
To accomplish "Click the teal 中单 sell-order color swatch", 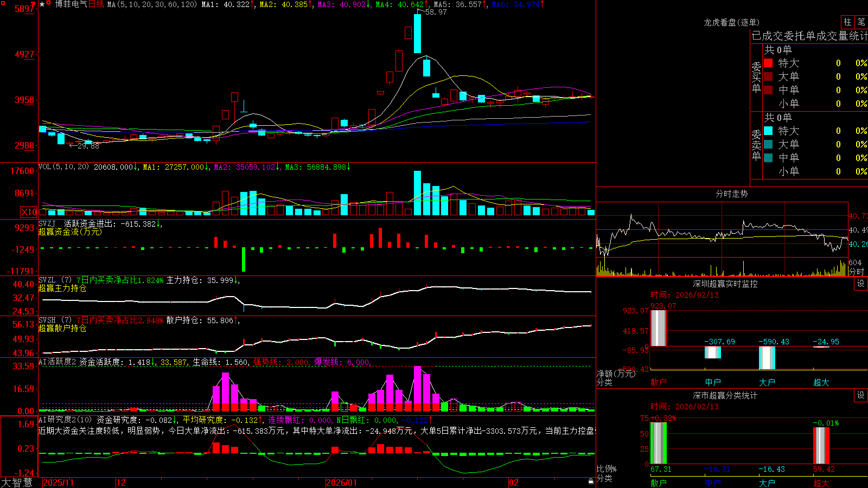I will point(768,158).
